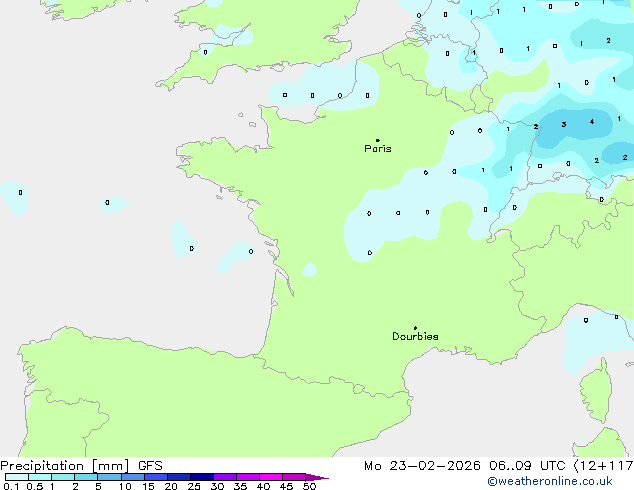Click legend tick label 50
Screen dimensions: 634x490
coord(309,486)
